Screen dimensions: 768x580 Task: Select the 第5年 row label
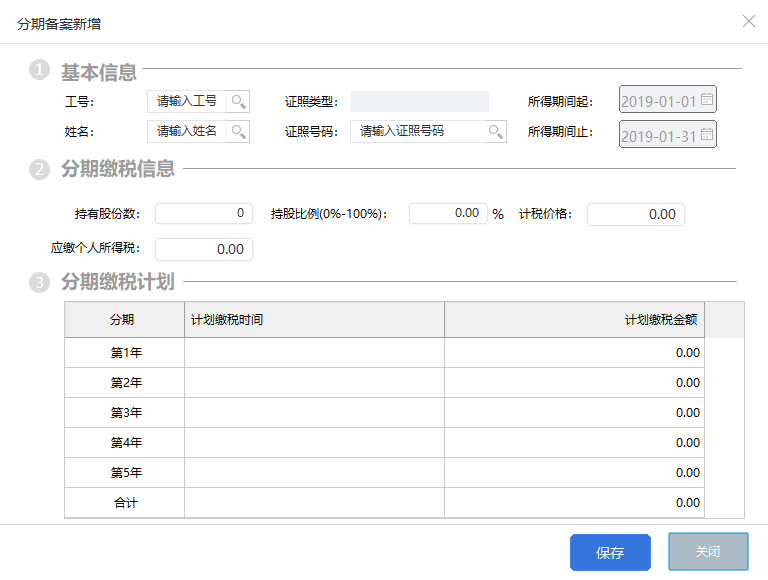(126, 473)
